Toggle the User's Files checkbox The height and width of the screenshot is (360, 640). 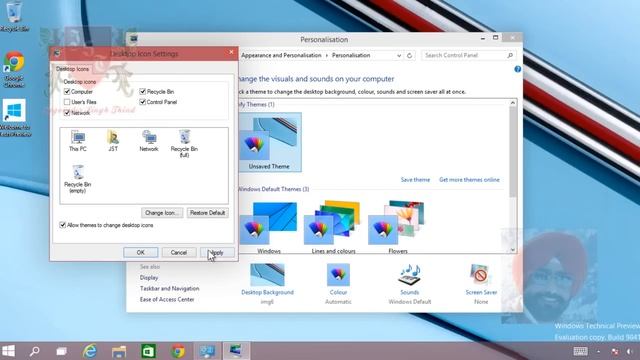[x=67, y=102]
